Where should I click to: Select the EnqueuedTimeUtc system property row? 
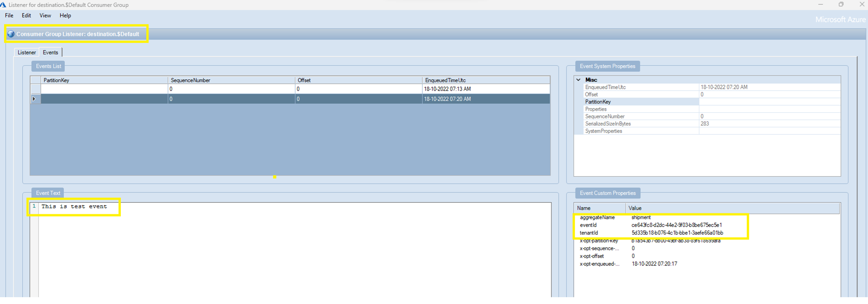tap(711, 87)
